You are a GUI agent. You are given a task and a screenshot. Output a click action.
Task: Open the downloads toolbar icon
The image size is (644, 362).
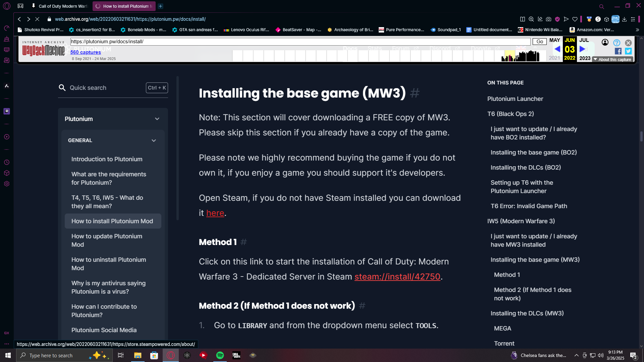(x=624, y=19)
